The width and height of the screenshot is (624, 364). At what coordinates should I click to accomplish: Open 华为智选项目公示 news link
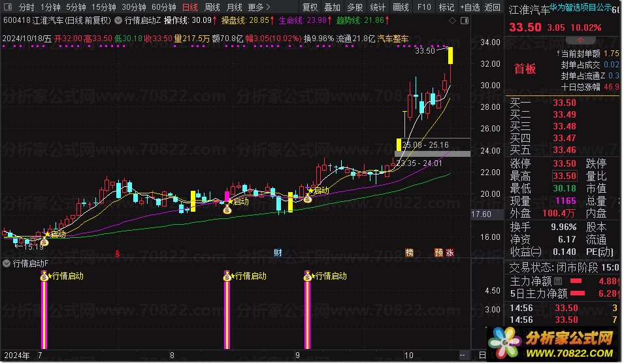coord(581,7)
